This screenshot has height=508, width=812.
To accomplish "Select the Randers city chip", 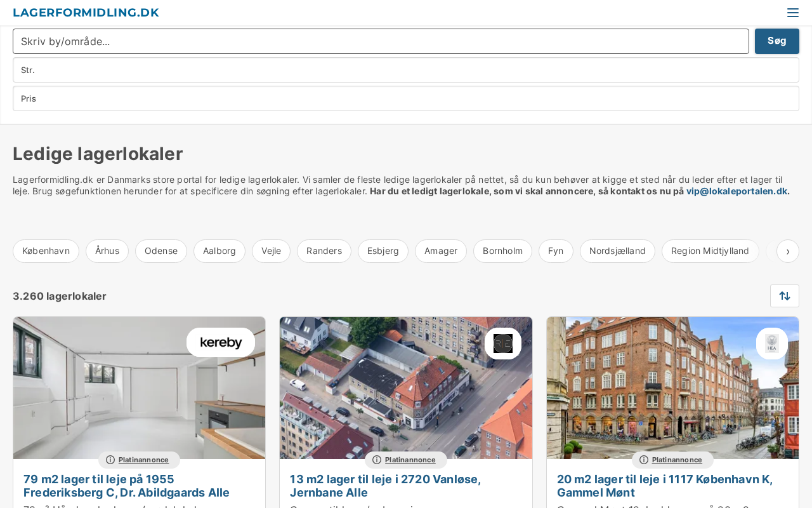I will point(324,251).
